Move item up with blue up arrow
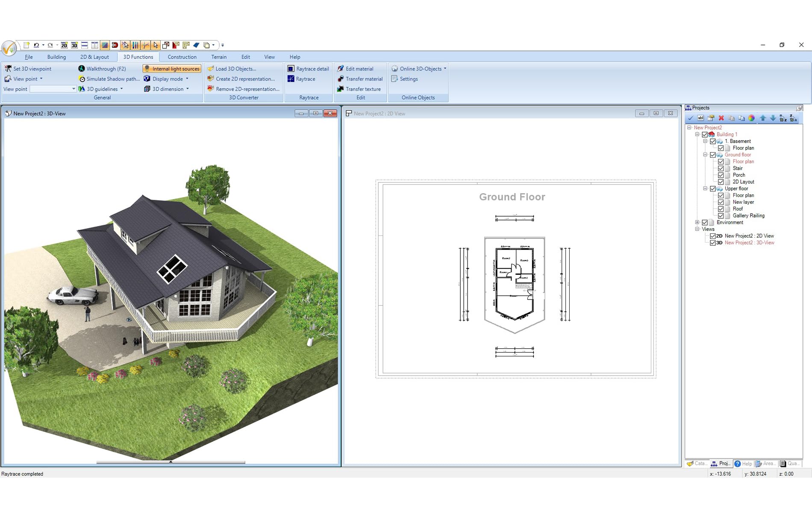The image size is (812, 517). pos(763,118)
